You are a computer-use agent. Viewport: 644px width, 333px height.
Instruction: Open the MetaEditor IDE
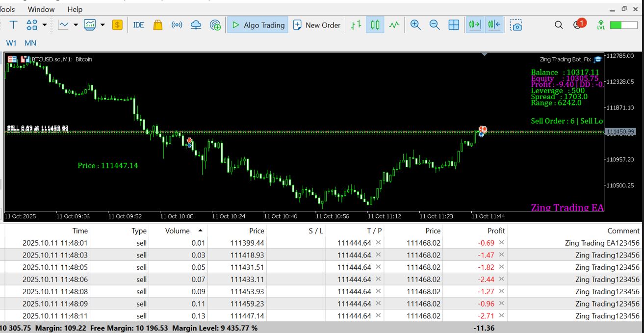(x=139, y=25)
